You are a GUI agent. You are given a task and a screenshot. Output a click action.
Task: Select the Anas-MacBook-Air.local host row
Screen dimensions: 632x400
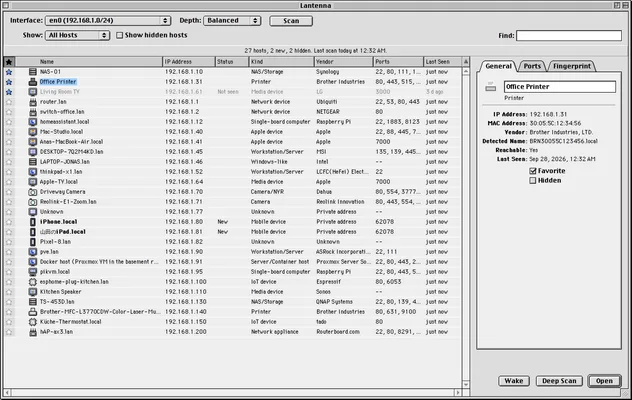[232, 142]
